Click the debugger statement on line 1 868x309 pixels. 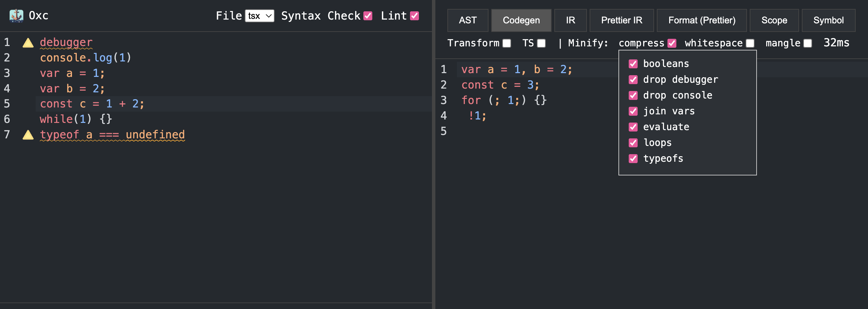66,43
